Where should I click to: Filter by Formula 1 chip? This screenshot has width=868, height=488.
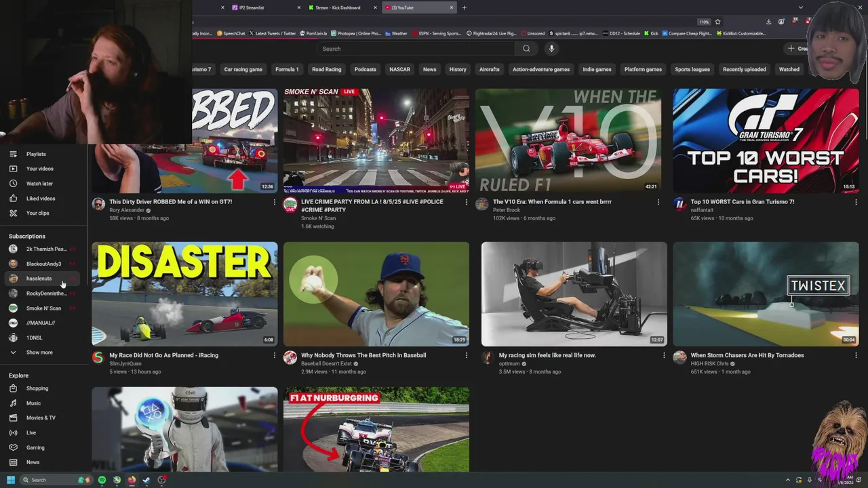(287, 69)
